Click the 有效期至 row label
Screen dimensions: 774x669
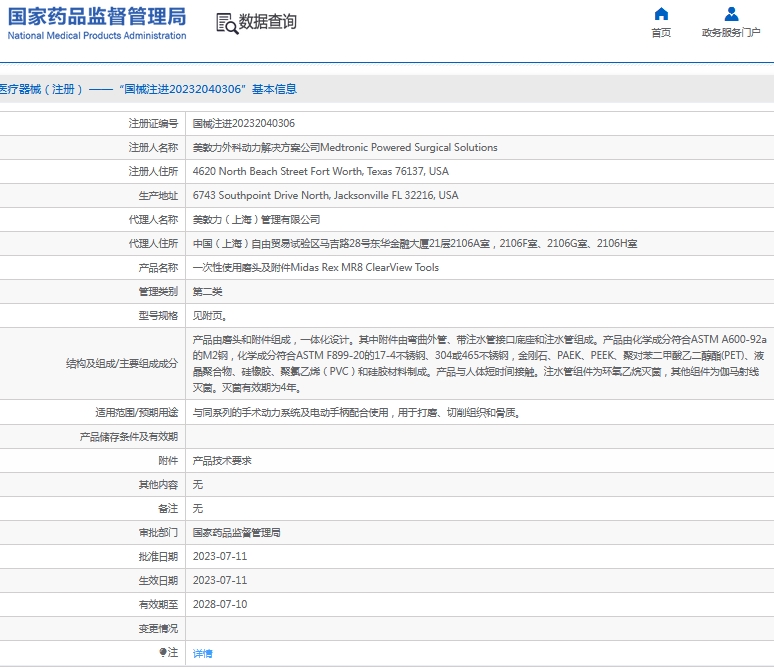coord(158,604)
